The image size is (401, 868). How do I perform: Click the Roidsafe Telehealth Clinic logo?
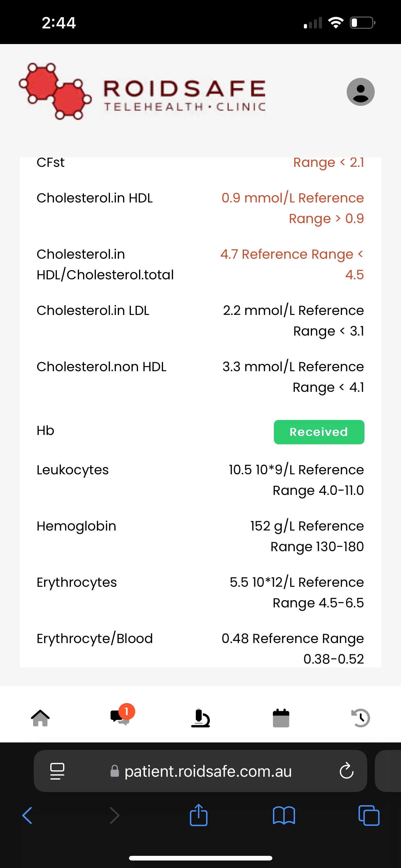click(x=142, y=92)
